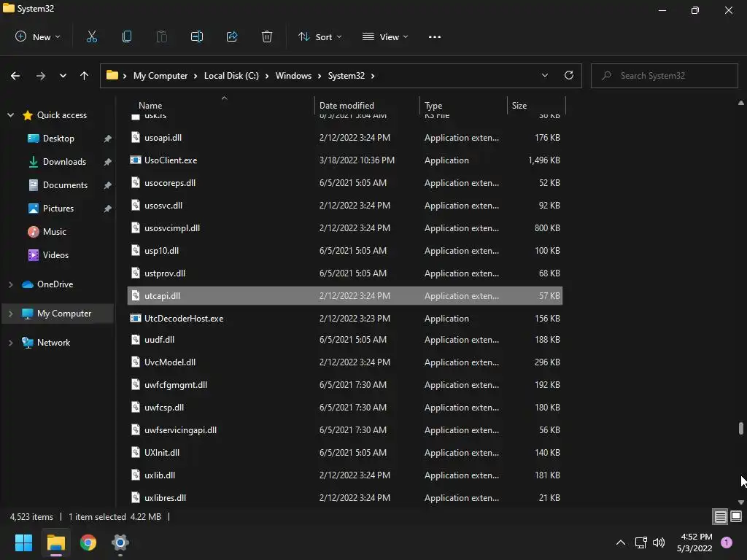Viewport: 747px width, 560px height.
Task: Open the Videos folder in sidebar
Action: tap(55, 255)
